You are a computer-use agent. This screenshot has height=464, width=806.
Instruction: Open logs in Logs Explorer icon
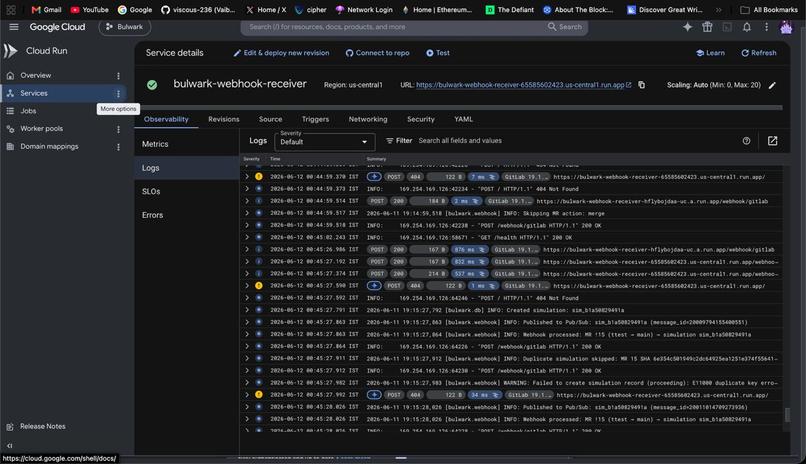tap(772, 141)
